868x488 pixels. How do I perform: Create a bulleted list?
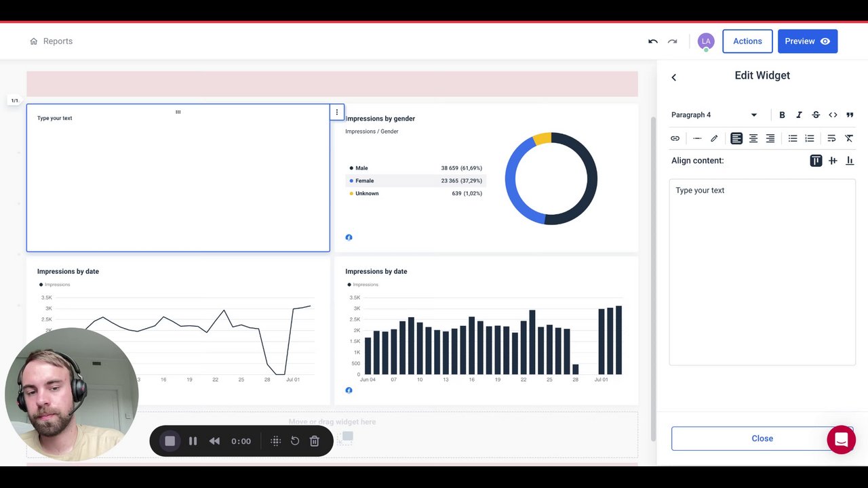[793, 138]
